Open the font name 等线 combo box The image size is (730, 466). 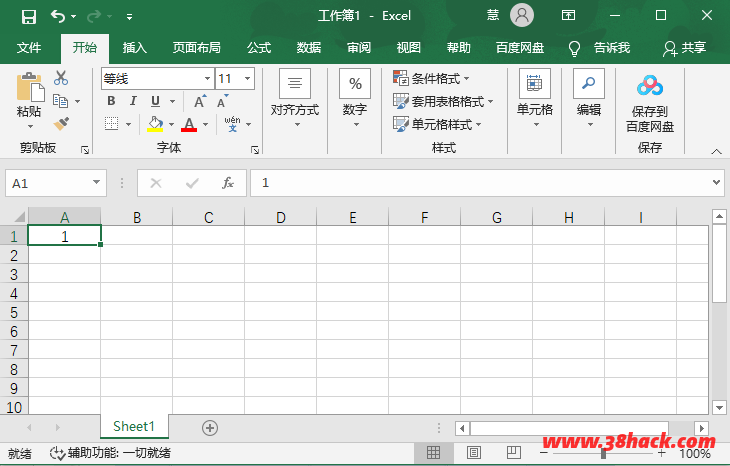click(157, 79)
